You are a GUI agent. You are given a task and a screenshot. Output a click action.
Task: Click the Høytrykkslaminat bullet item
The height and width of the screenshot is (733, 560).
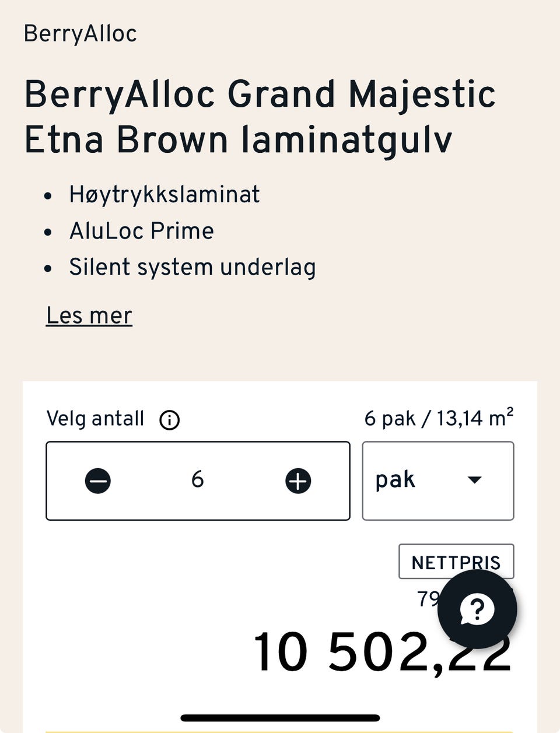(164, 194)
